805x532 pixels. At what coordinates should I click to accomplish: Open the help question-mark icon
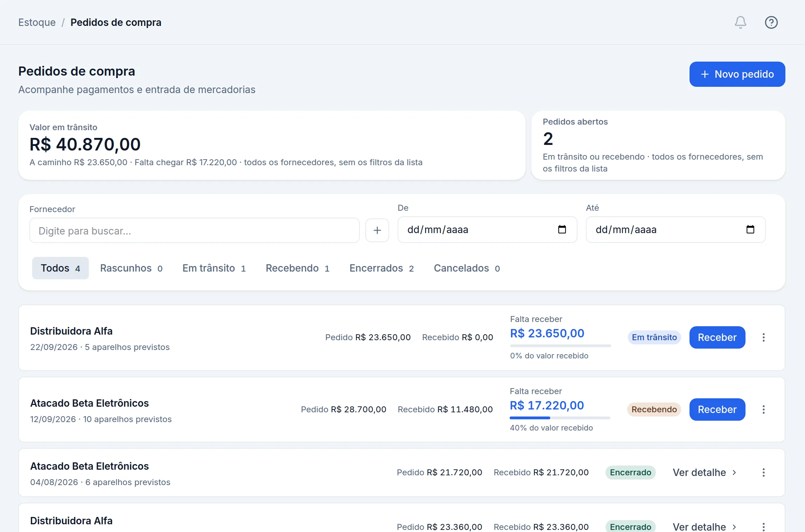coord(771,22)
